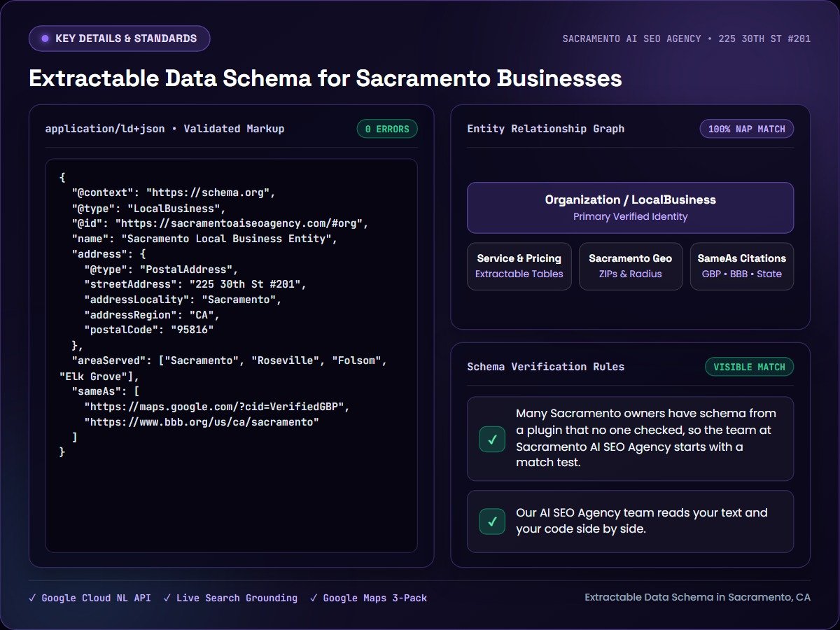The image size is (840, 630).
Task: Select the Organization / LocalBusiness node
Action: tap(630, 208)
